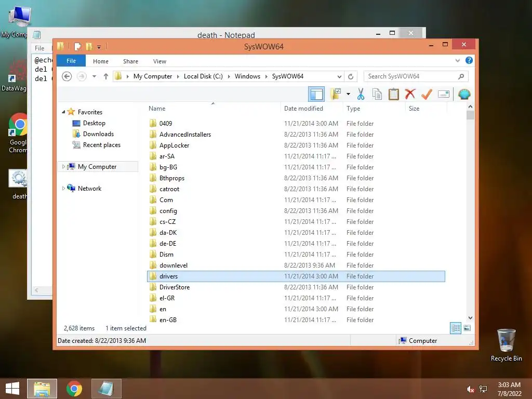Click the file list scroll down arrow
Screen dimensions: 532x399
(470, 318)
